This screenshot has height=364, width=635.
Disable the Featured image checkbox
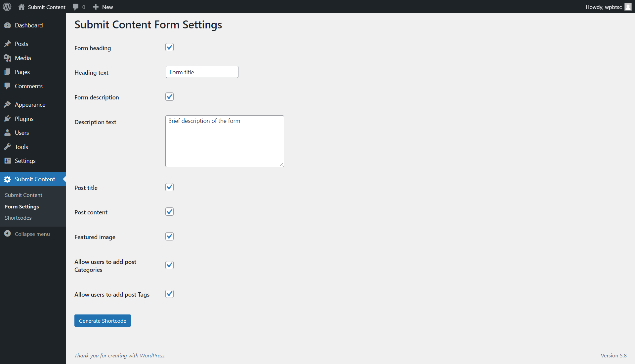coord(169,236)
